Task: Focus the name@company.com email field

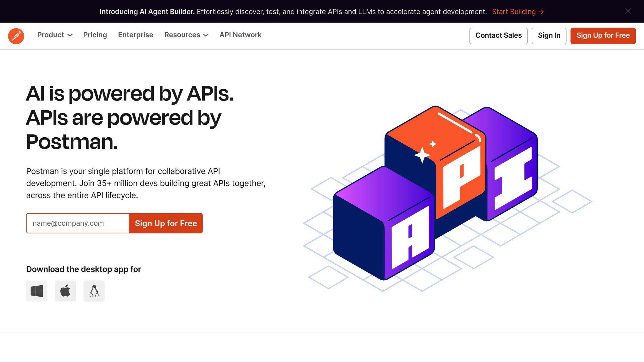Action: point(78,223)
